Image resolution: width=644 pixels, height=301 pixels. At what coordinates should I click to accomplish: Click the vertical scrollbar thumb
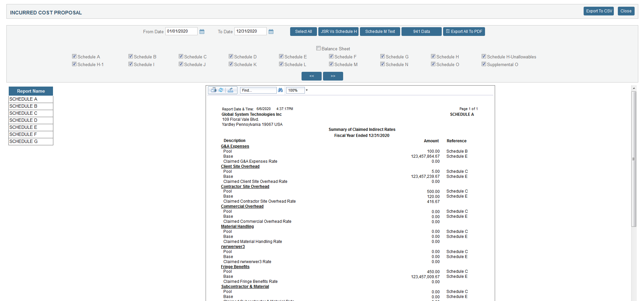click(634, 159)
